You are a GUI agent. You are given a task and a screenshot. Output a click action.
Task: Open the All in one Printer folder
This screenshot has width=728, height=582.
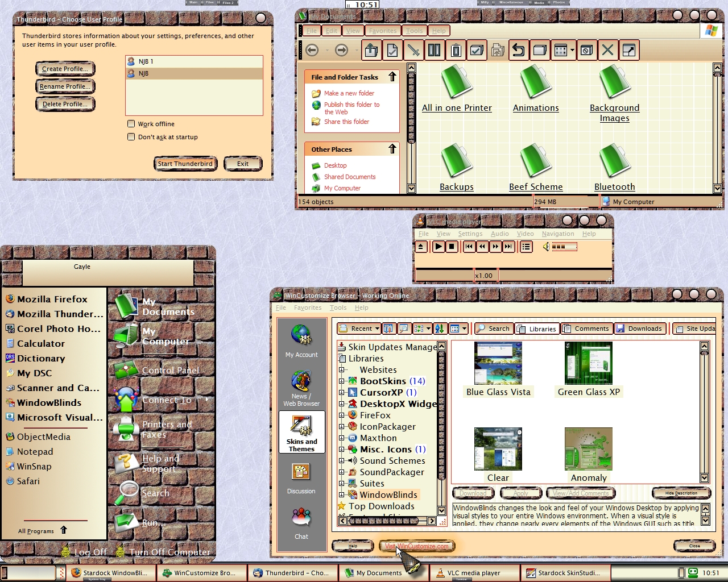pyautogui.click(x=457, y=88)
